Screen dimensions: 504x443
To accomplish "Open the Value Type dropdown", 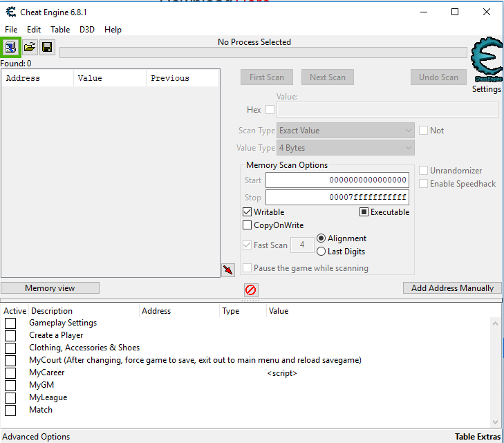I will [x=346, y=148].
